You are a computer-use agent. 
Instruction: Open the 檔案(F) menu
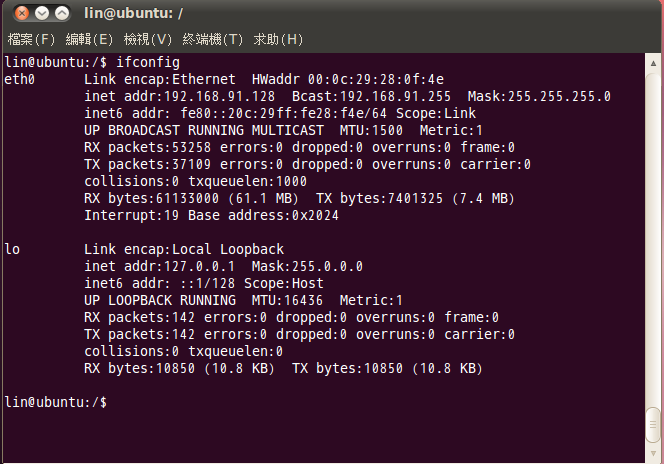[x=30, y=40]
